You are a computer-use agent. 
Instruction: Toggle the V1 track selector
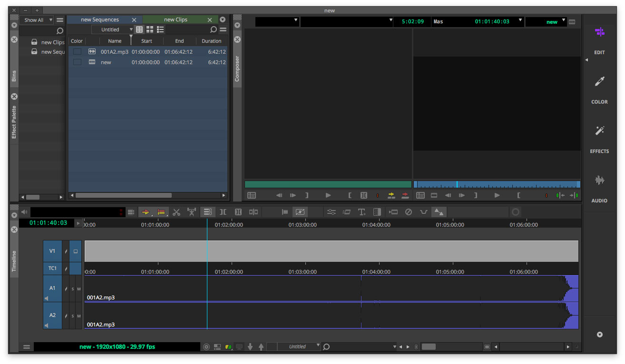pos(52,251)
